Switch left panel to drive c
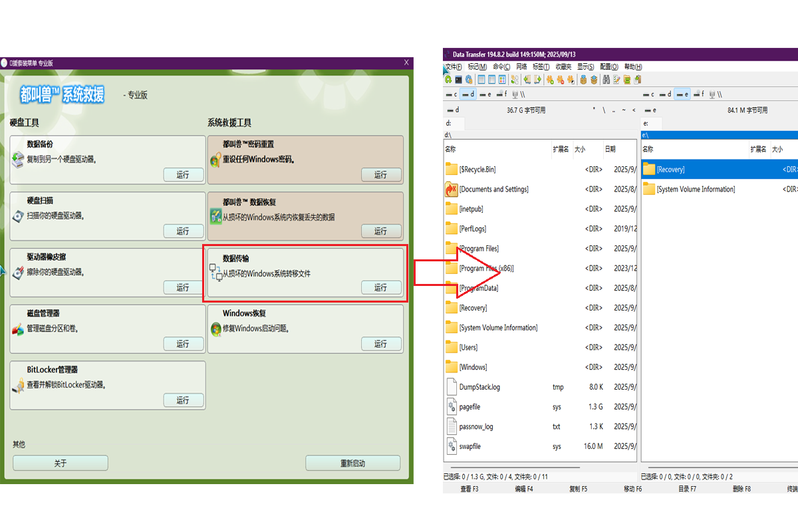 pos(452,94)
